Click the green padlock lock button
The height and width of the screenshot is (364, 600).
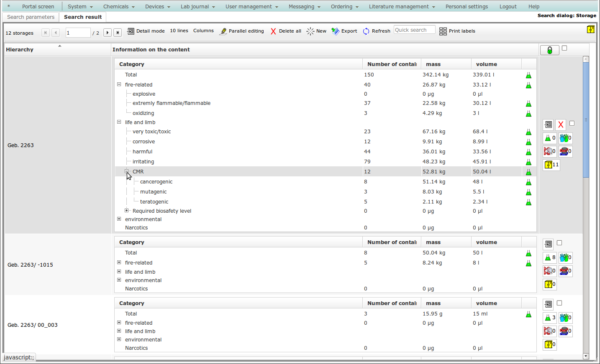[549, 50]
